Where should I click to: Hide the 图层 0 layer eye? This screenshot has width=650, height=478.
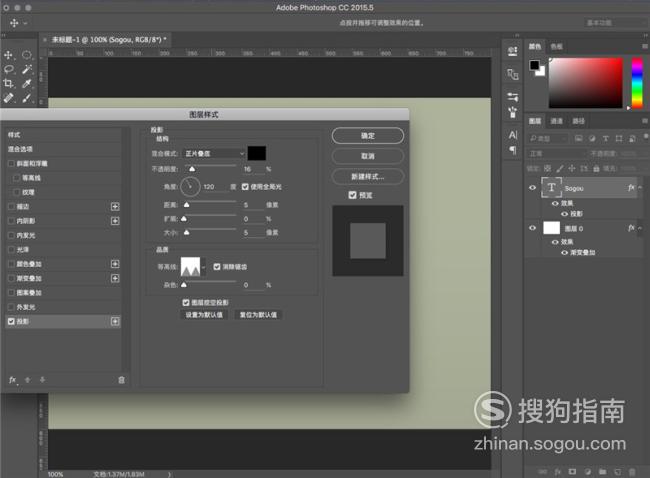[x=533, y=228]
